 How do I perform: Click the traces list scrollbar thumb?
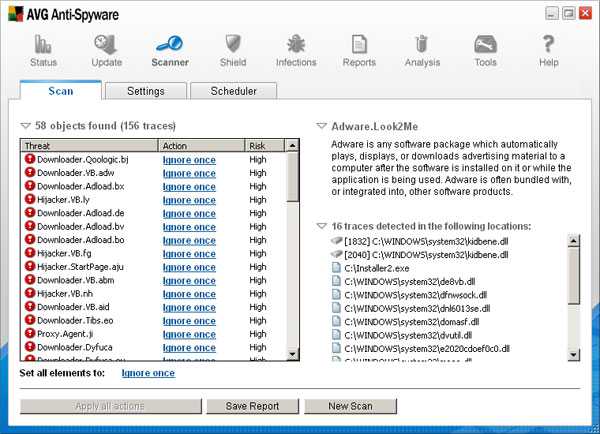pyautogui.click(x=574, y=275)
